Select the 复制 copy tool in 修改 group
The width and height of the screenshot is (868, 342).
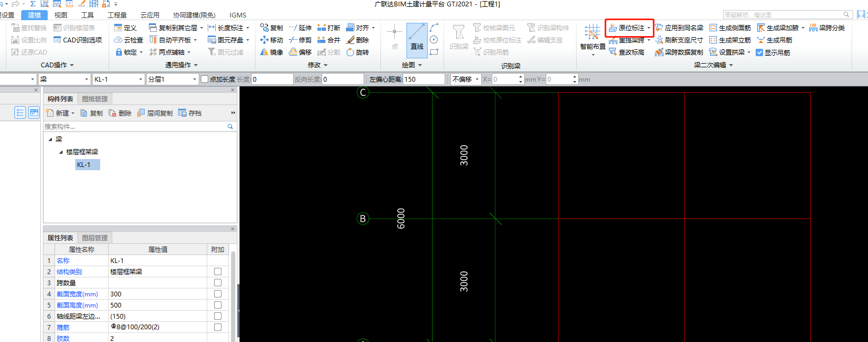(271, 28)
